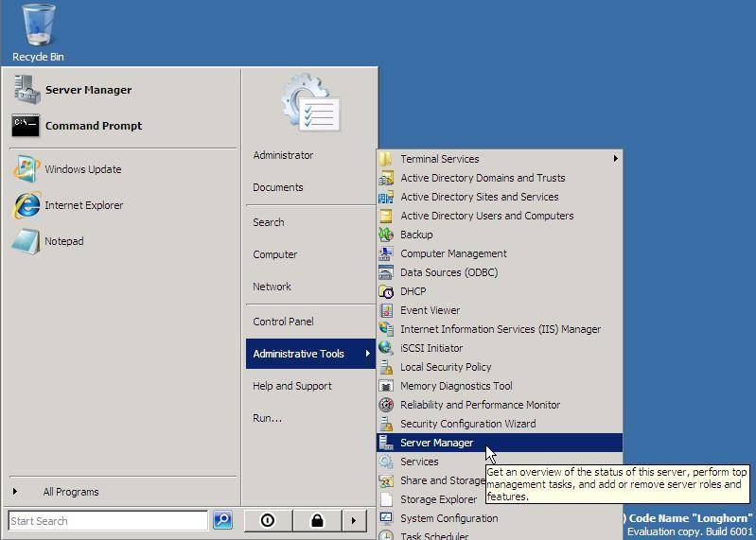756x540 pixels.
Task: Select Security Configuration Wizard label
Action: (467, 424)
